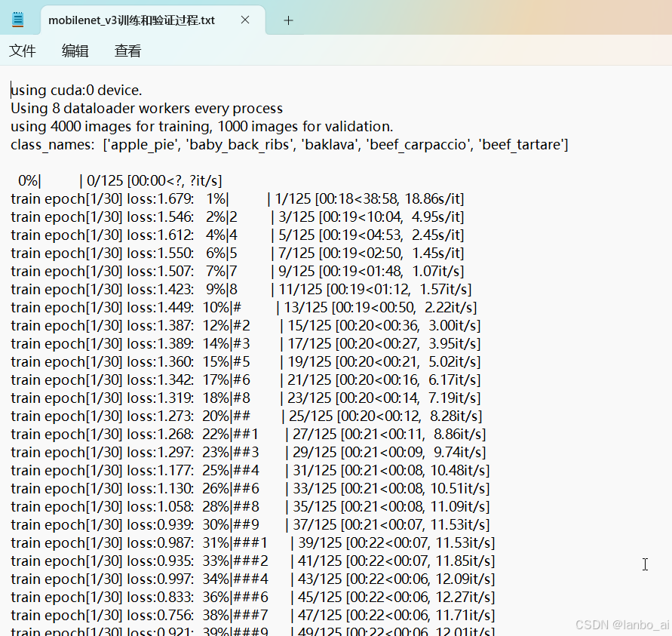672x636 pixels.
Task: Click the Notepad application icon
Action: tap(17, 19)
